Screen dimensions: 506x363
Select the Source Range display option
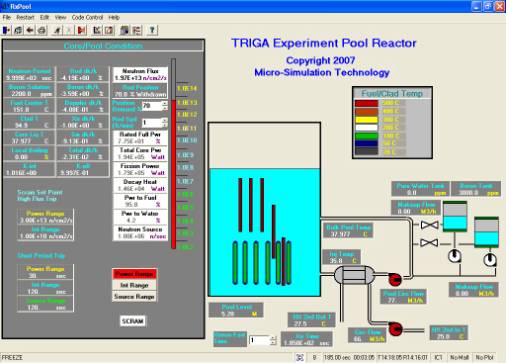click(x=134, y=297)
